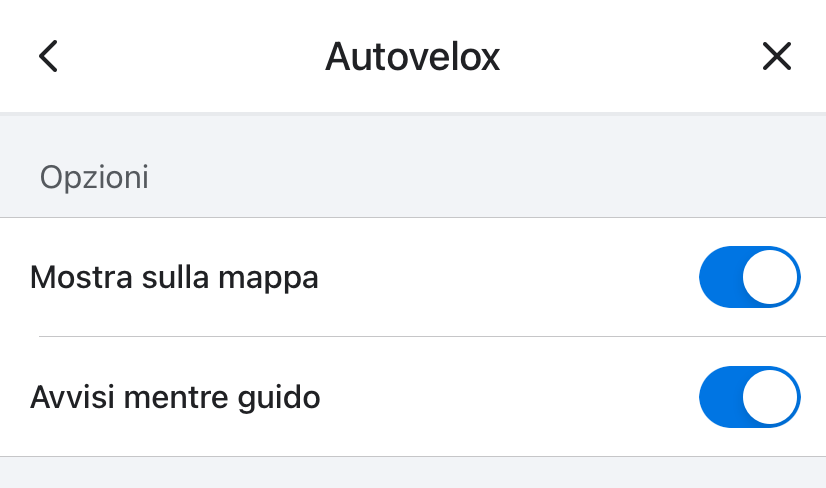Close the Autovelox panel with X

click(776, 56)
